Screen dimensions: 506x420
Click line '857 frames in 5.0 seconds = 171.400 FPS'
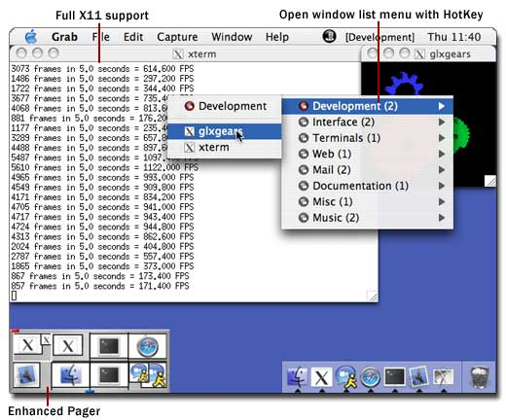pos(100,286)
